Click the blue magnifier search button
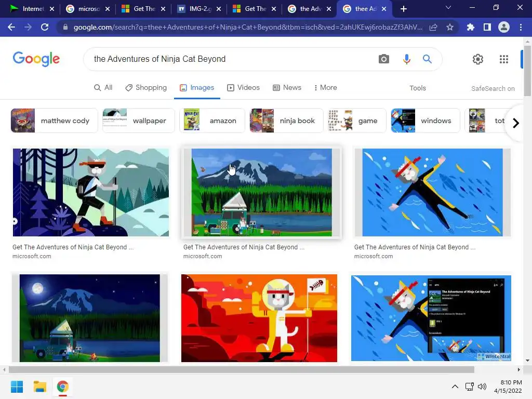Screen dimensions: 532x399 click(427, 59)
